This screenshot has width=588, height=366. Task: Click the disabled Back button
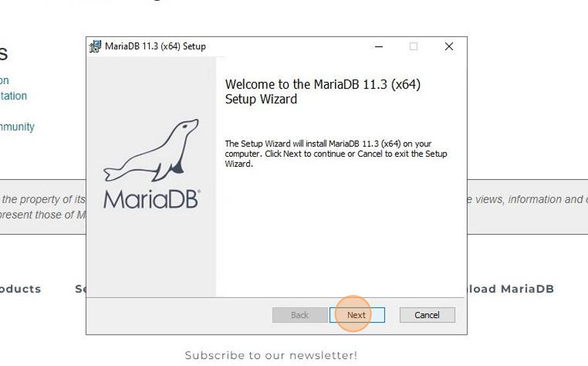pyautogui.click(x=299, y=315)
